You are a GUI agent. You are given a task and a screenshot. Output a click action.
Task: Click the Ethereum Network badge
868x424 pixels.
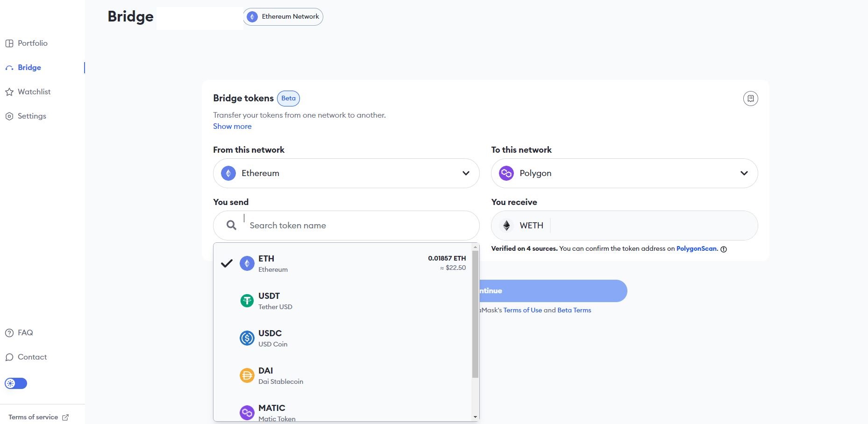point(283,17)
